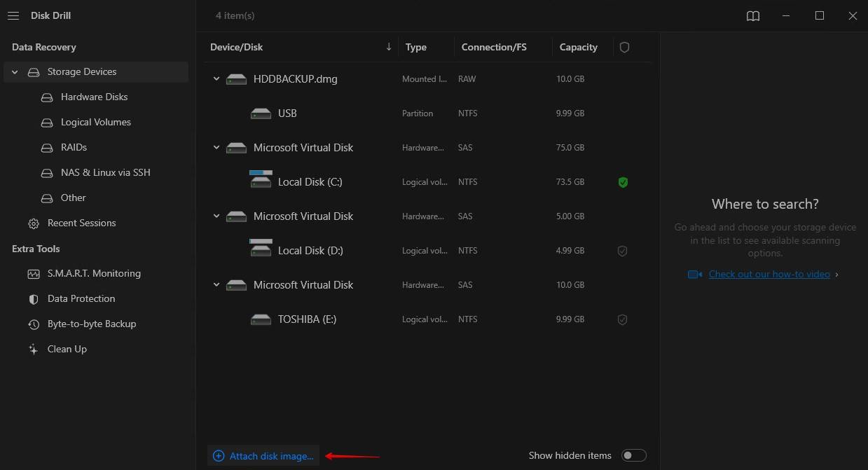The image size is (868, 470).
Task: Click the Logical Volumes drive icon
Action: 47,123
